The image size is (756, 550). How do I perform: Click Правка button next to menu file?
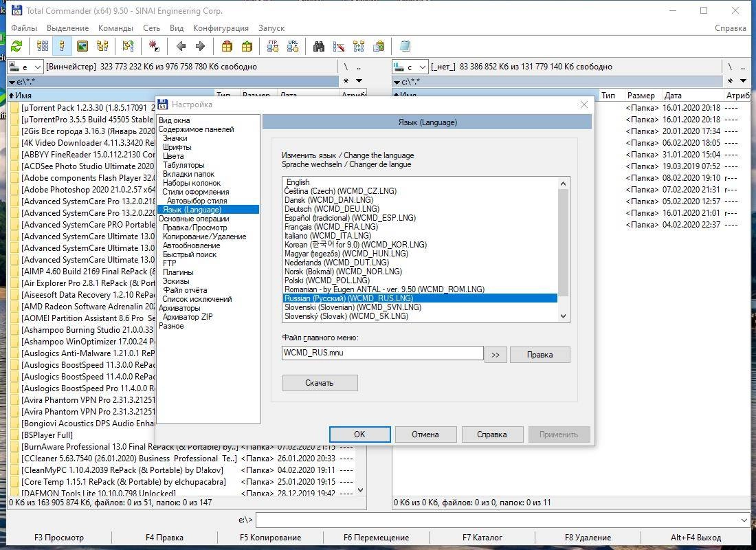[x=540, y=355]
